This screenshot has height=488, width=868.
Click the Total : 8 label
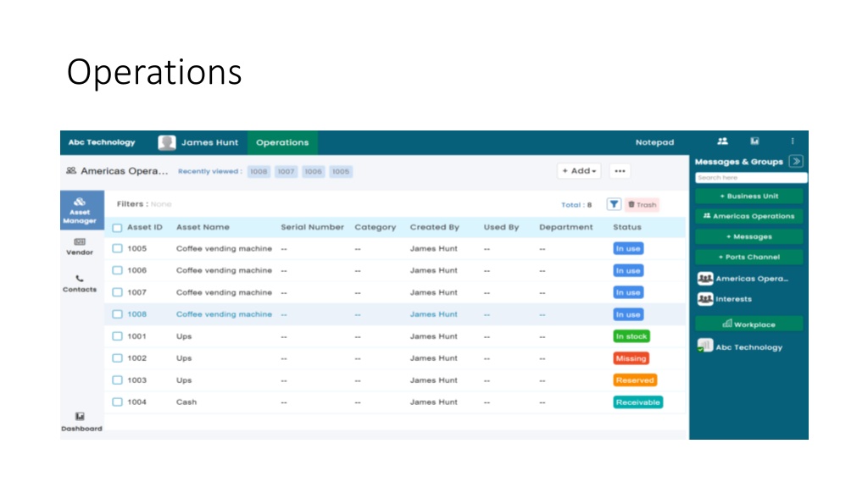click(x=576, y=205)
